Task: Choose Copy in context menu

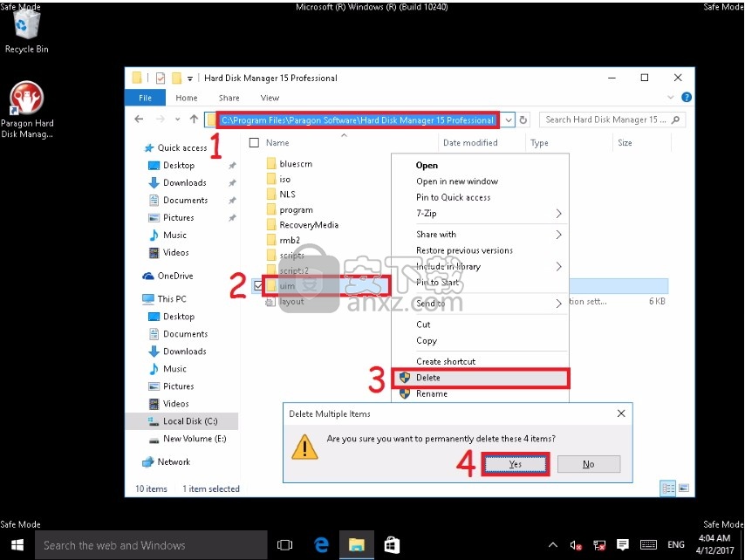Action: (x=480, y=340)
